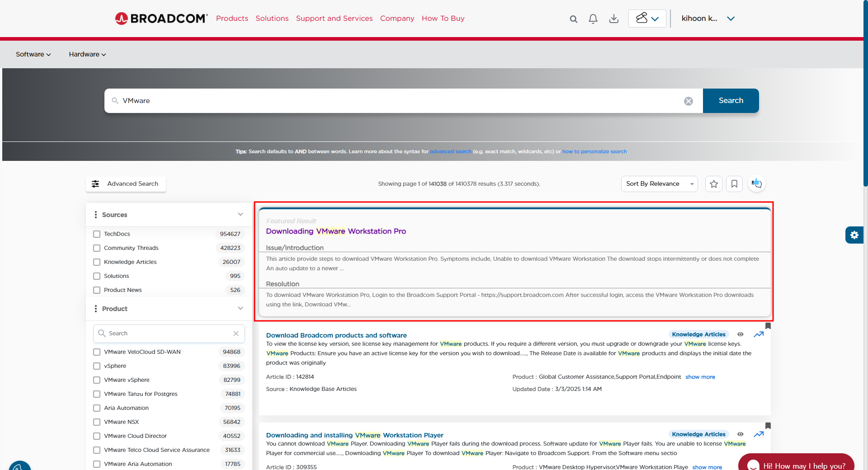Check the VMware VeloCloud SD-WAN filter
Screen dimensions: 868x470
point(97,352)
